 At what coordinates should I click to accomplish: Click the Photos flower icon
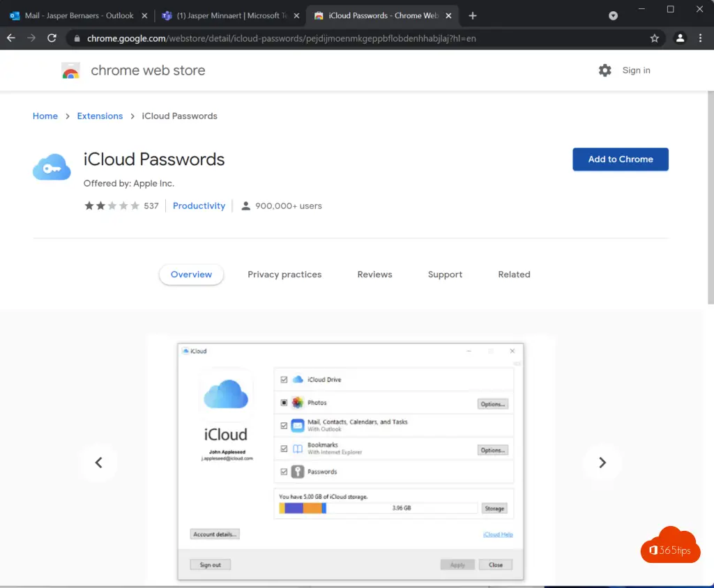[298, 402]
